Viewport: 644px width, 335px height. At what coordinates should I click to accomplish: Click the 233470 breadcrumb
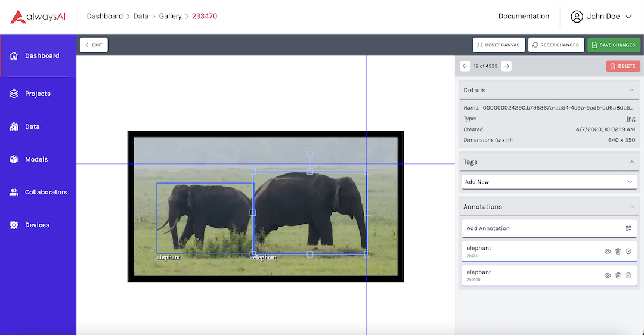coord(205,17)
